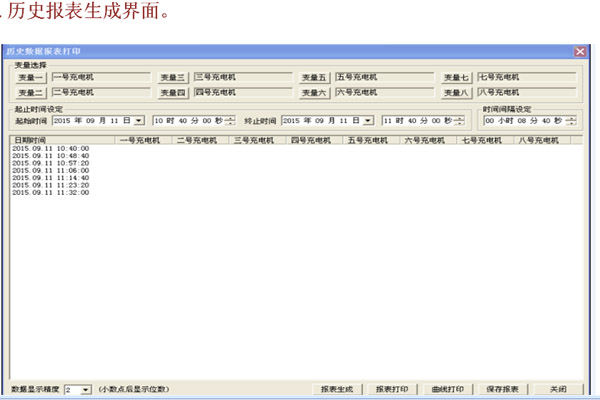Click the 变量八 button
The height and width of the screenshot is (400, 600).
tap(456, 93)
